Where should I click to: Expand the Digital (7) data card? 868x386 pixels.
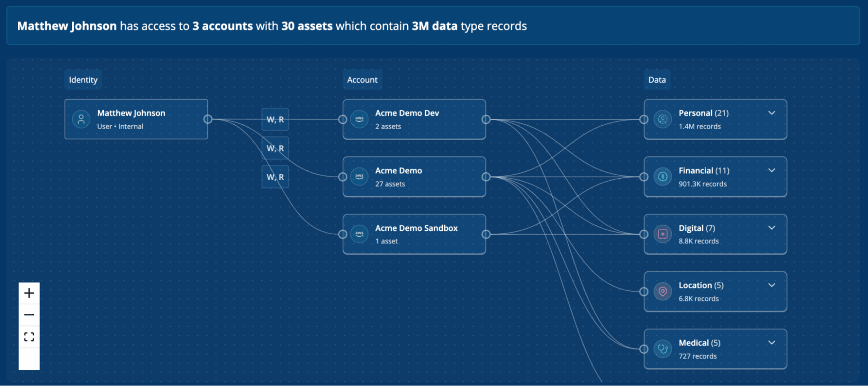[772, 228]
